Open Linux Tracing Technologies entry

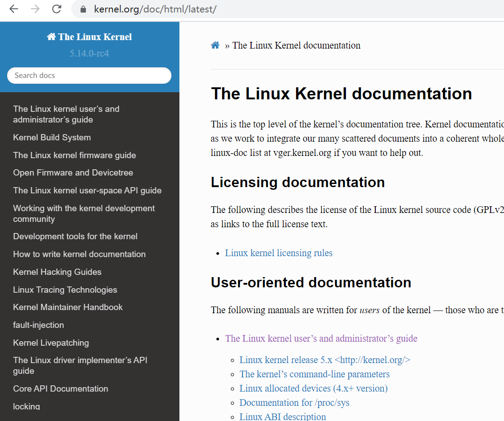point(65,290)
